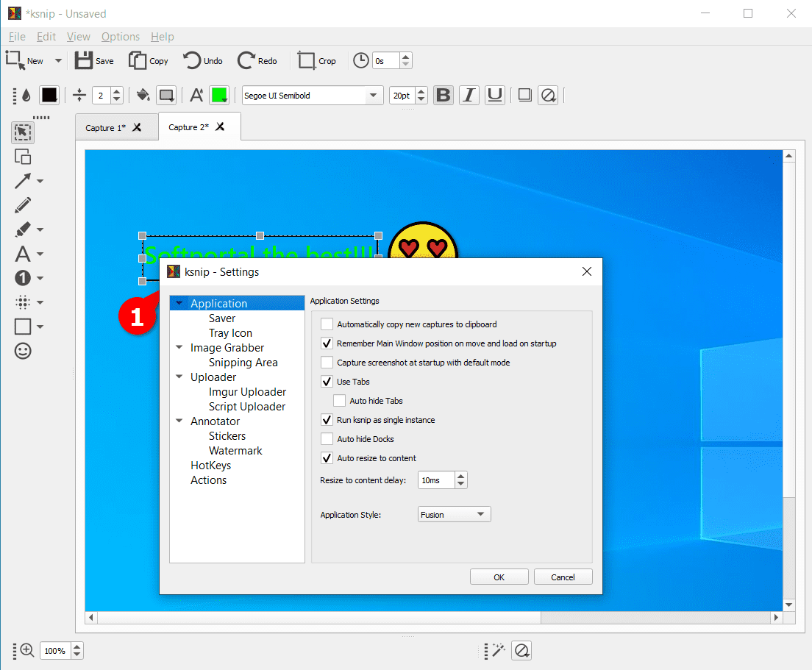812x670 pixels.
Task: Collapse the Image Grabber tree node
Action: pyautogui.click(x=179, y=348)
